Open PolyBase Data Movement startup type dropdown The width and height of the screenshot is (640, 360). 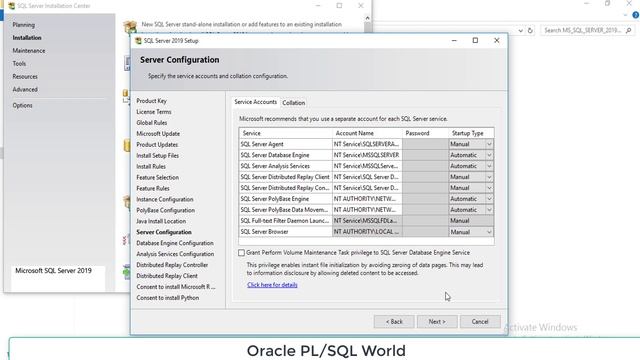click(489, 210)
